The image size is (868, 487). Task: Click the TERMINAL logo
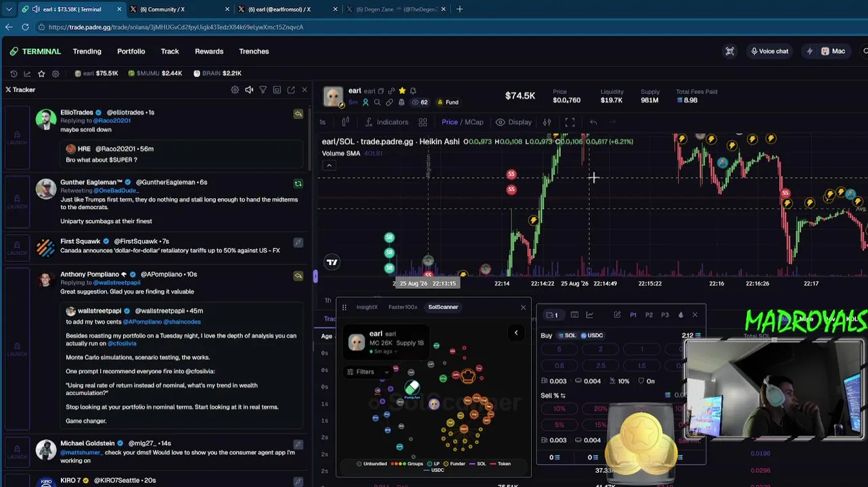pyautogui.click(x=35, y=51)
